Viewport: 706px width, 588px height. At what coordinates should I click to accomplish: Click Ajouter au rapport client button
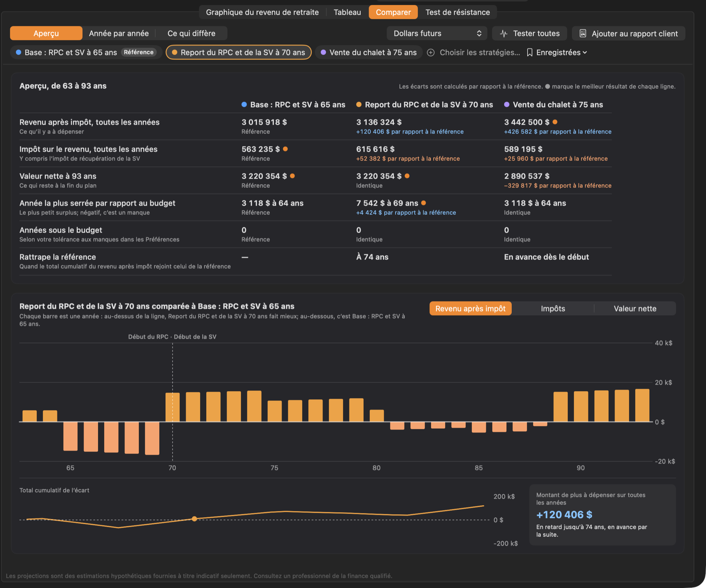629,33
